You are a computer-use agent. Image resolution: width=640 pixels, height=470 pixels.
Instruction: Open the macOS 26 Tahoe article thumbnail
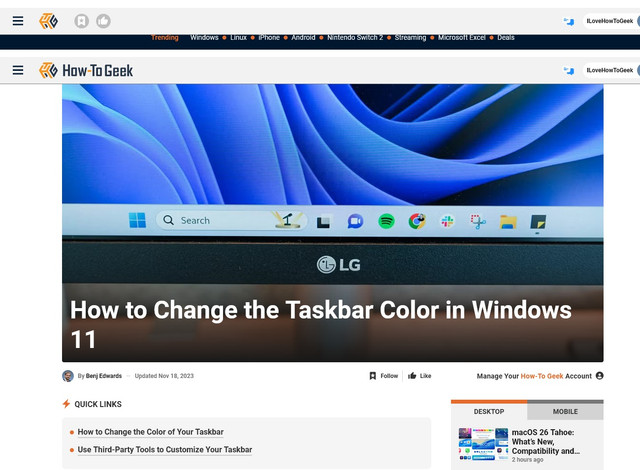483,444
